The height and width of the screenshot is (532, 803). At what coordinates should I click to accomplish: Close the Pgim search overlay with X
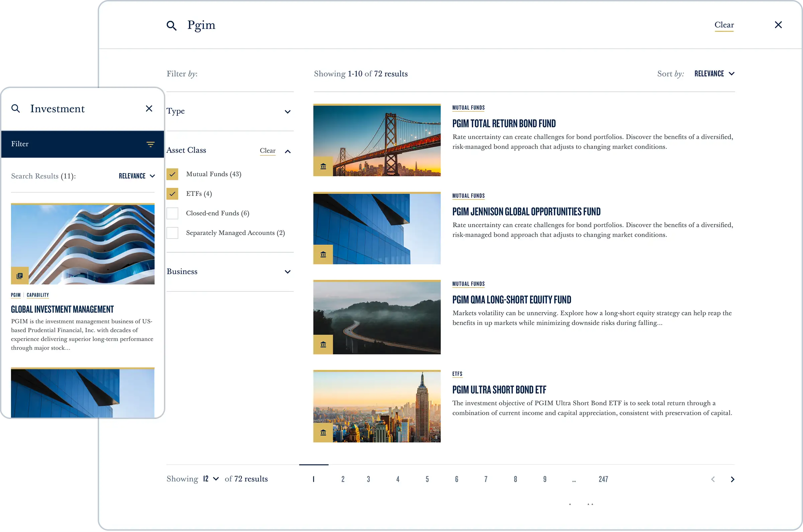point(778,25)
